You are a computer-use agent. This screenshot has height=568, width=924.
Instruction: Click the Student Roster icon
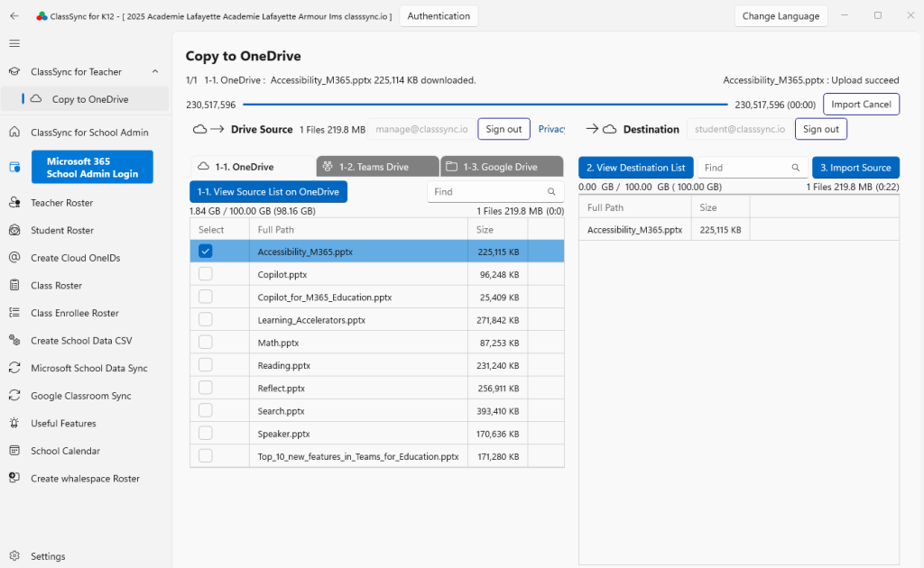pos(14,230)
